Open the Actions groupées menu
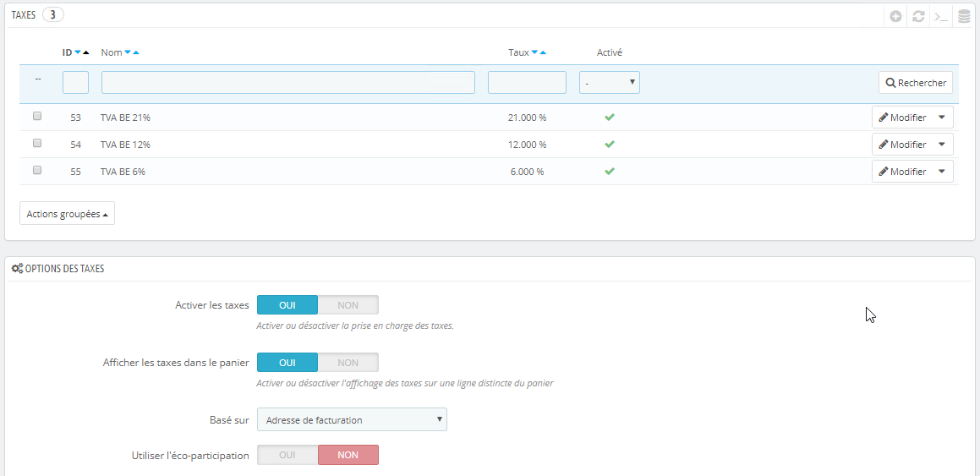This screenshot has height=476, width=980. tap(67, 214)
